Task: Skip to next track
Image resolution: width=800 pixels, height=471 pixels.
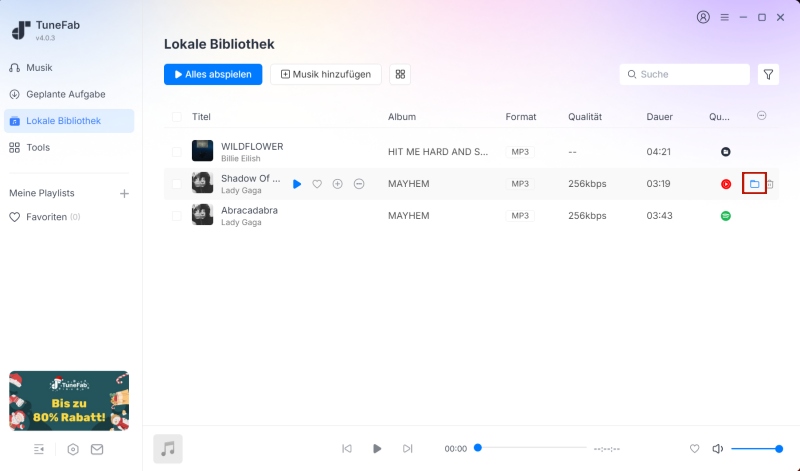Action: (x=407, y=449)
